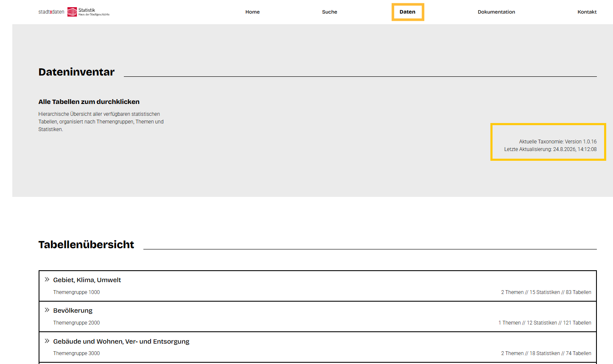
Task: Open the Home page
Action: pos(252,12)
